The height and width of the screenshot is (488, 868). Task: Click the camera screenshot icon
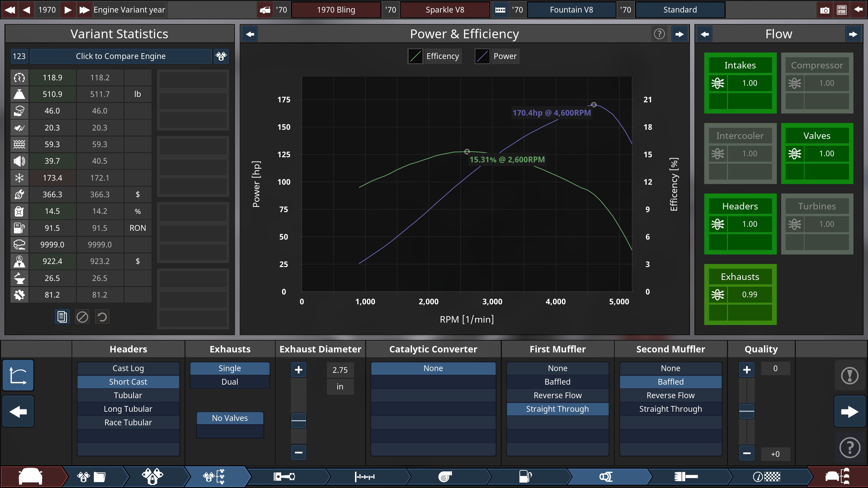(x=825, y=10)
